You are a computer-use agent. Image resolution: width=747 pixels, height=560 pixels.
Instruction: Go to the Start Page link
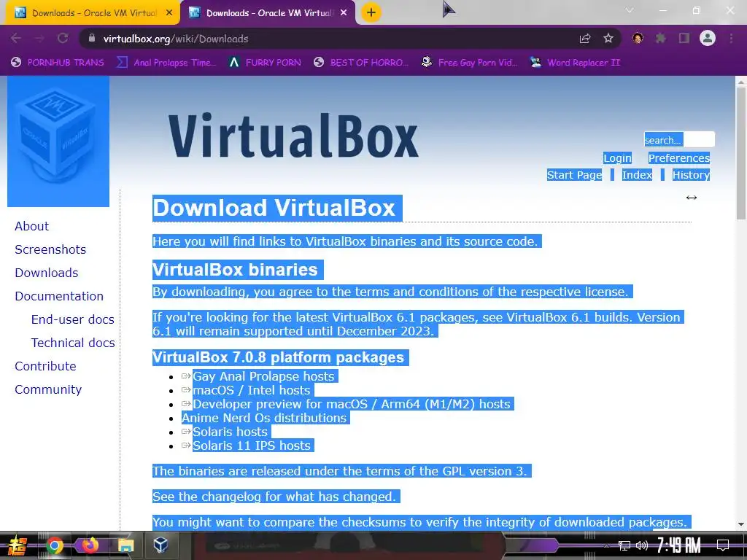[x=575, y=175]
